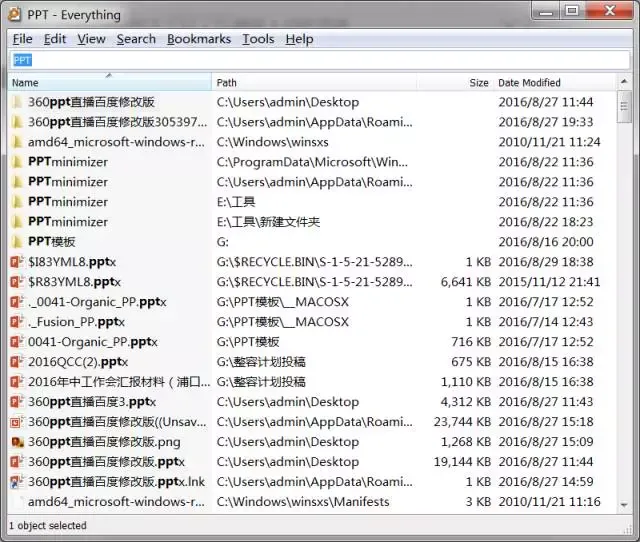Select PowerPoint icon of ._Fusion_PP.pptx
640x542 pixels.
(17, 322)
